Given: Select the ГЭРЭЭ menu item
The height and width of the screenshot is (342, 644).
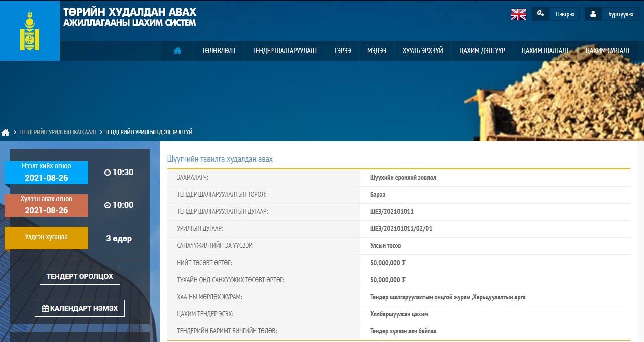Looking at the screenshot, I should (342, 51).
